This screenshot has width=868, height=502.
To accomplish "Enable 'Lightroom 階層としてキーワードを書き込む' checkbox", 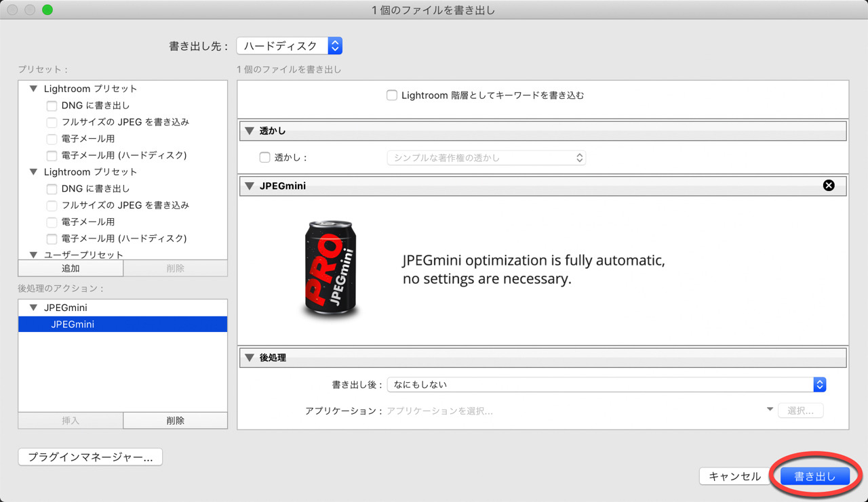I will point(391,96).
